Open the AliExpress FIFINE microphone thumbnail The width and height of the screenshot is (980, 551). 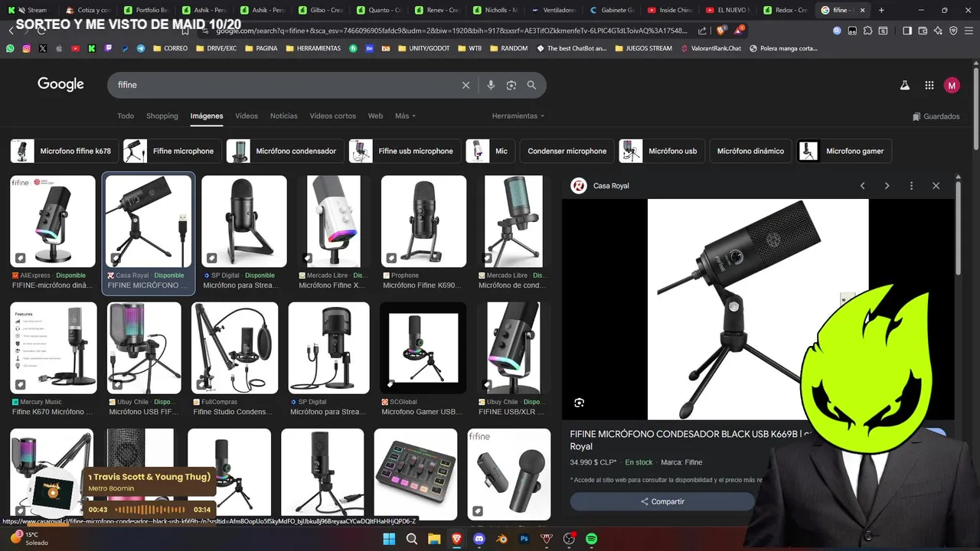tap(53, 222)
